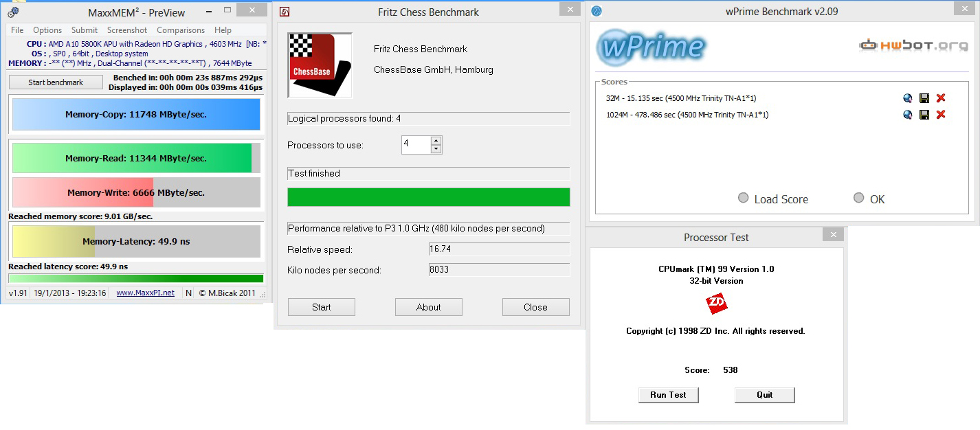Click the red ZD logo in Processor Test
The image size is (980, 430).
717,304
